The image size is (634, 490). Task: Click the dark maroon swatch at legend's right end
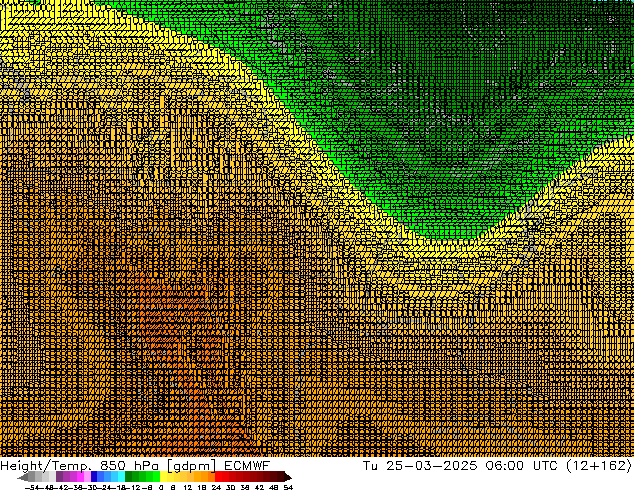[x=278, y=477]
